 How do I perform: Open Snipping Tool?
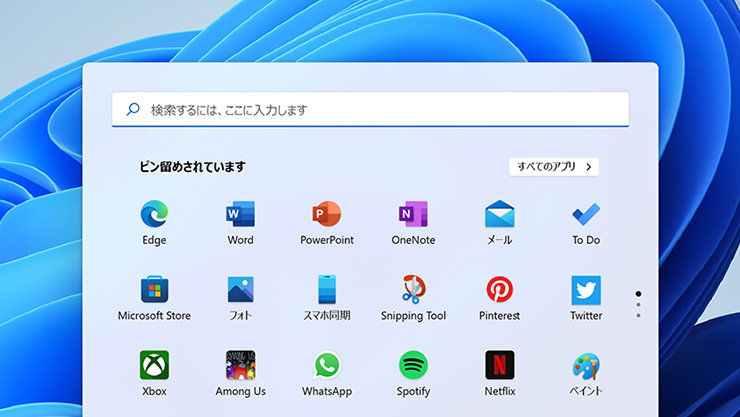click(x=413, y=298)
